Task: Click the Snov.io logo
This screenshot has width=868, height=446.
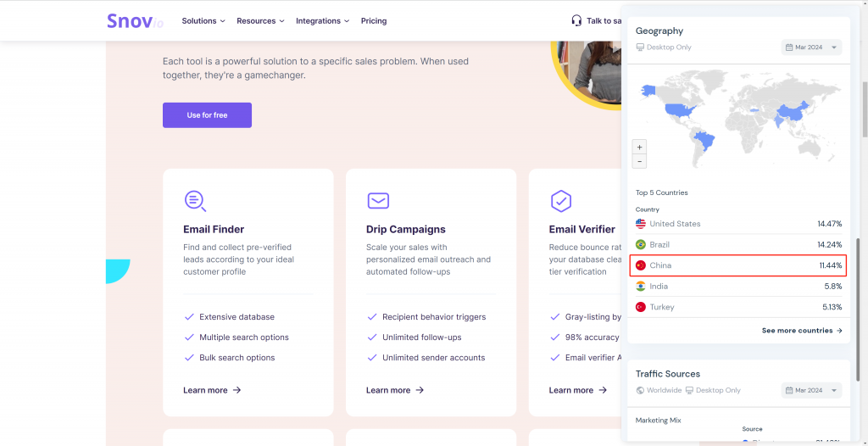Action: pyautogui.click(x=135, y=21)
